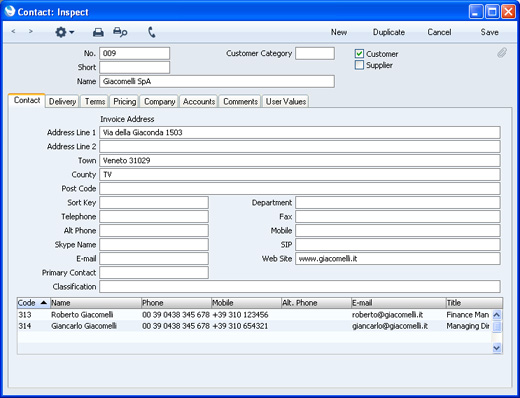Click the Fax field
The height and width of the screenshot is (398, 520).
coord(398,216)
